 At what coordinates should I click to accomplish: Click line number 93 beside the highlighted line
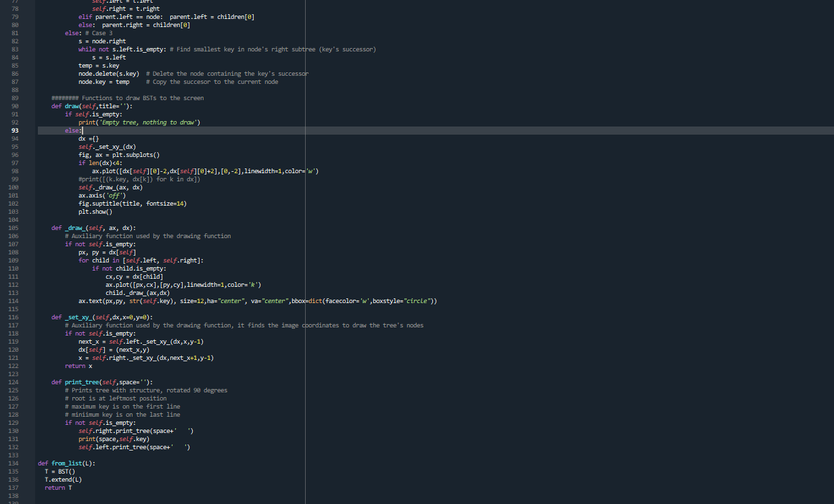[x=14, y=130]
